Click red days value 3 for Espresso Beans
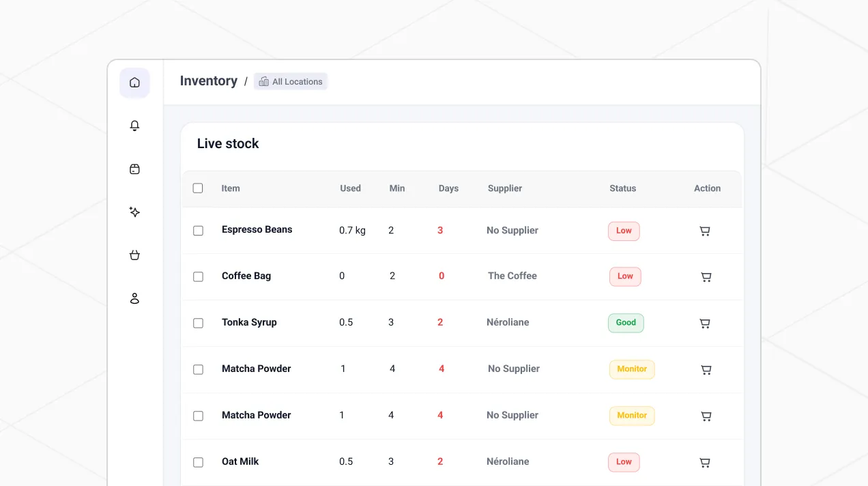 pyautogui.click(x=440, y=231)
